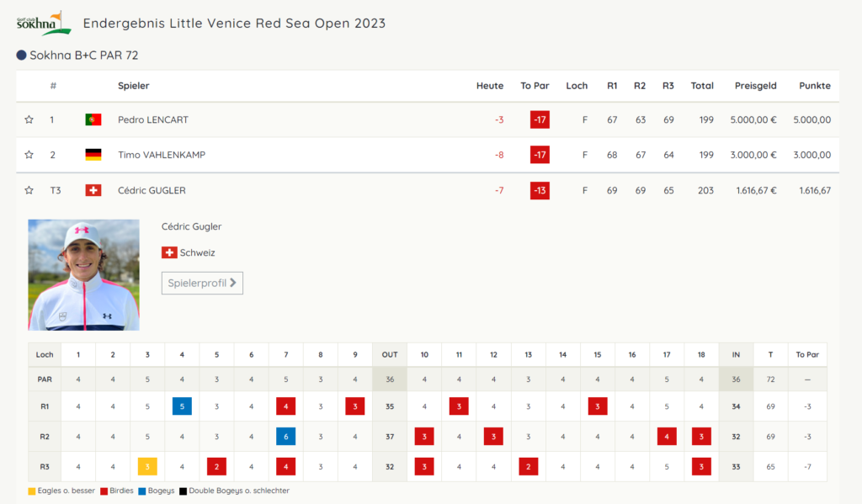Click the blue dot before Sokhna B+C
Viewport: 862px width, 504px height.
[21, 55]
